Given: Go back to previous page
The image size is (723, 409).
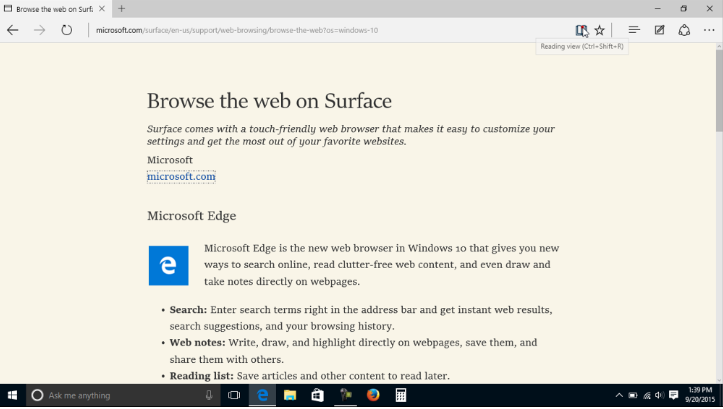Looking at the screenshot, I should (x=13, y=30).
